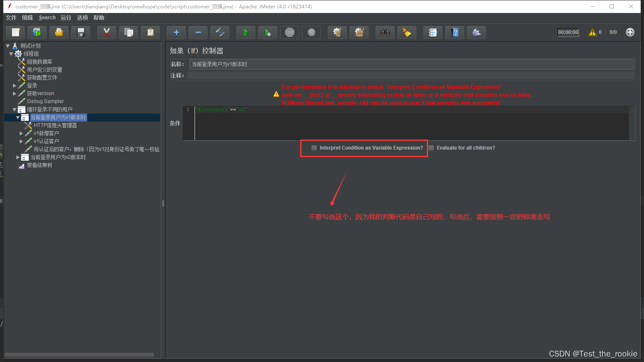
Task: Click the Toggle enable/disable icon
Action: click(x=220, y=32)
